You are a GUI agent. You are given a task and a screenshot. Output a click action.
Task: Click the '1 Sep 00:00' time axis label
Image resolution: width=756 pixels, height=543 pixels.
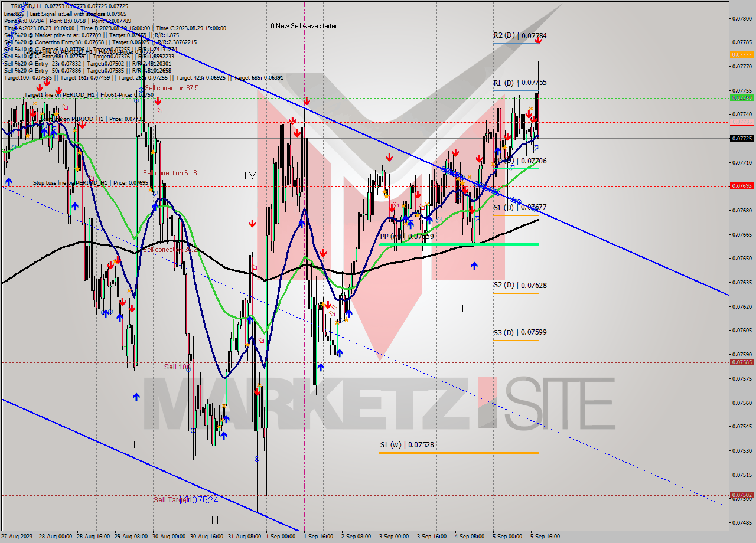coord(281,537)
